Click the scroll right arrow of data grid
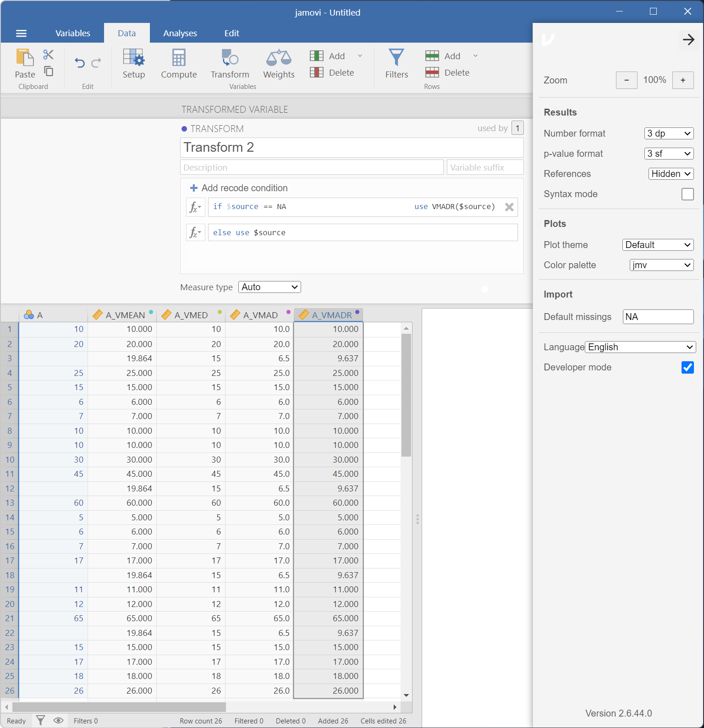Viewport: 704px width, 728px height. click(395, 707)
